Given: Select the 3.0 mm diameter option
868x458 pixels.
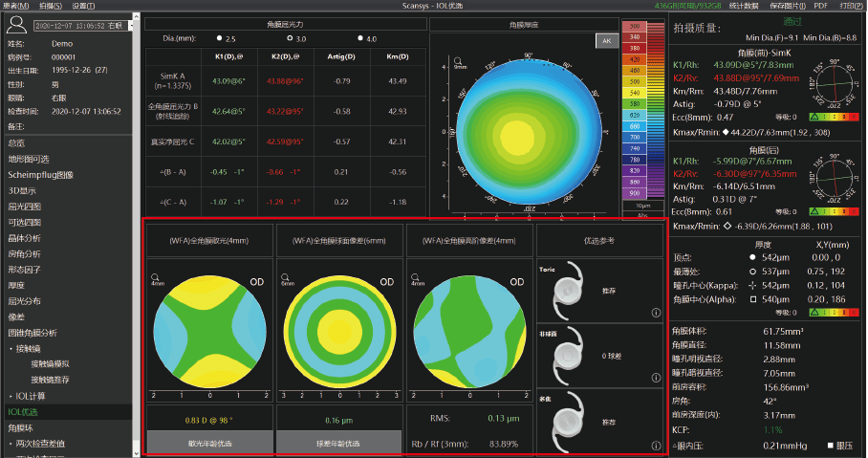Looking at the screenshot, I should click(290, 38).
